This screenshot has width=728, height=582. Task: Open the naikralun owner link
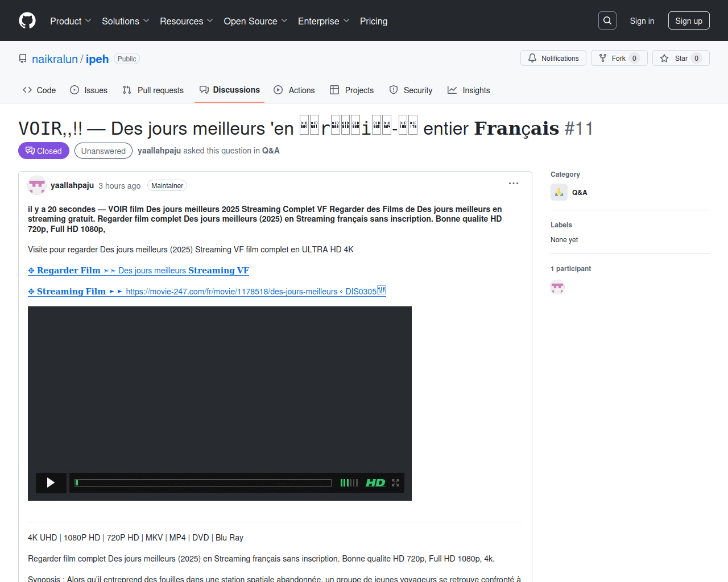tap(55, 59)
